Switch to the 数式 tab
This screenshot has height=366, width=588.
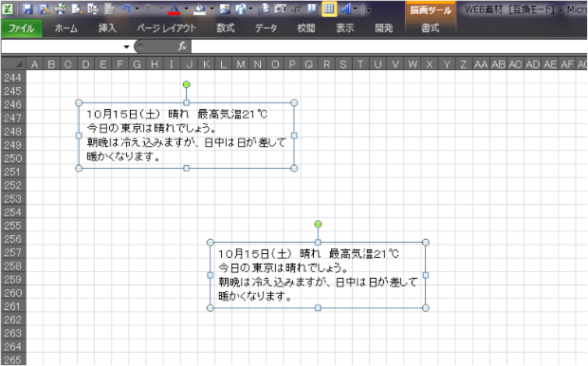coord(226,28)
